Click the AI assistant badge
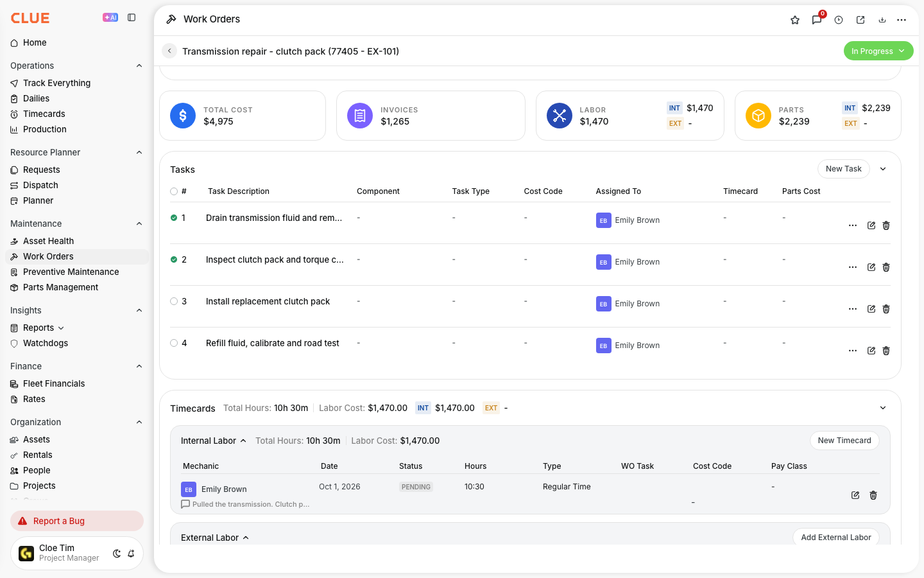924x578 pixels. [x=110, y=18]
